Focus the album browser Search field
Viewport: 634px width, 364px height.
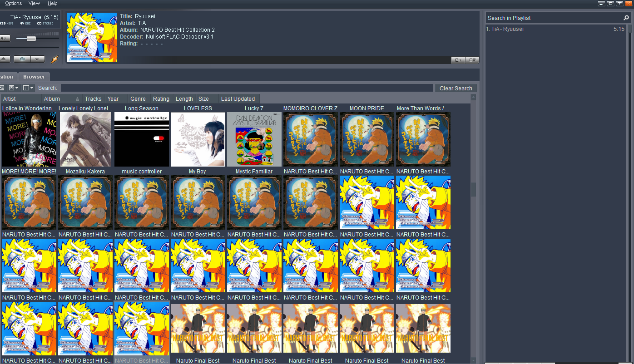pyautogui.click(x=247, y=88)
